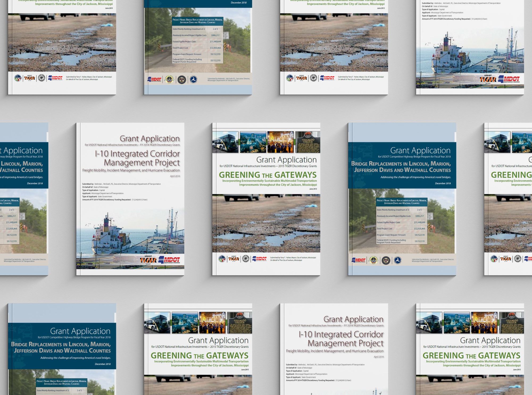
Task: Click 'Submitted by: Melinda L. McGrath' on fully visible I-10 cover
Action: [x=121, y=184]
